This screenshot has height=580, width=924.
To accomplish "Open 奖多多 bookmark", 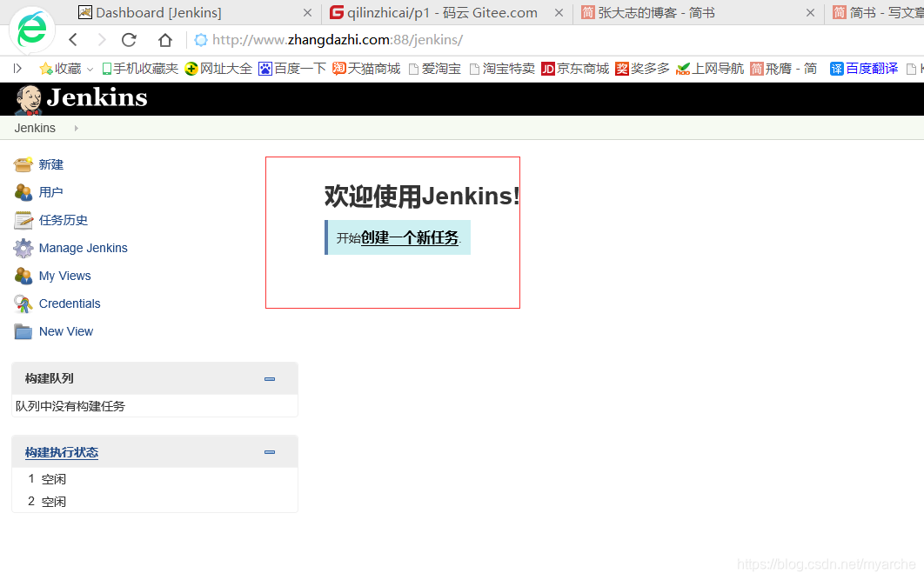I will pos(642,69).
